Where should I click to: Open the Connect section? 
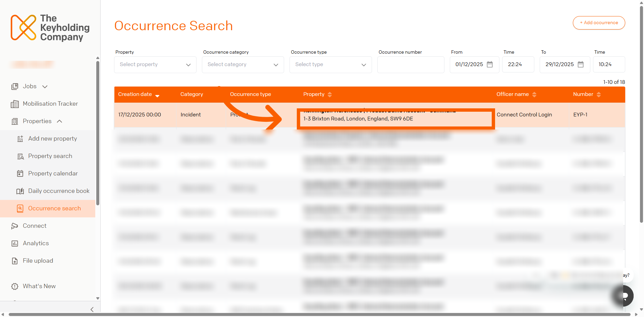[35, 226]
